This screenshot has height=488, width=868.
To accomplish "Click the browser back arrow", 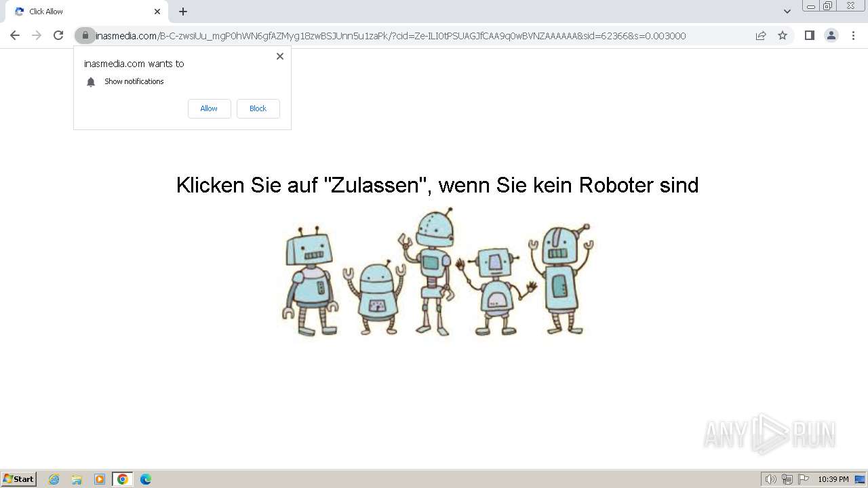I will (15, 35).
